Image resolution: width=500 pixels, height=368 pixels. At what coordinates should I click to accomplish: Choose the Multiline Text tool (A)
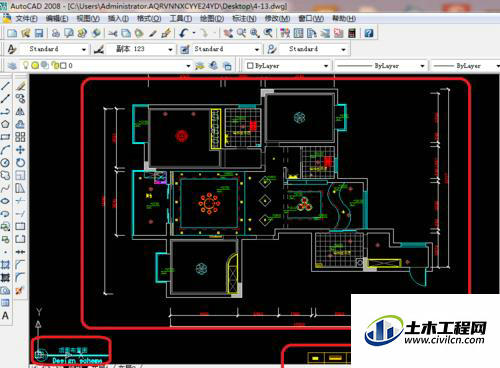tap(5, 316)
